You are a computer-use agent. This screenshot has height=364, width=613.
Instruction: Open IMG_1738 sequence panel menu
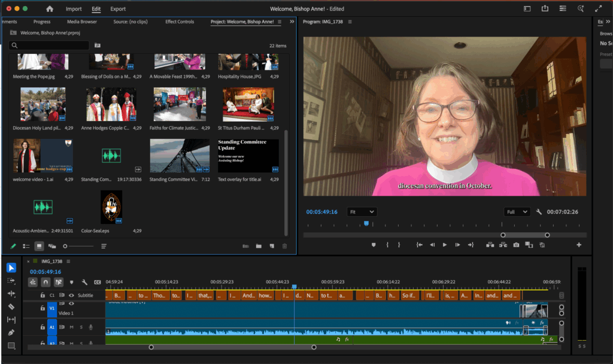(68, 261)
